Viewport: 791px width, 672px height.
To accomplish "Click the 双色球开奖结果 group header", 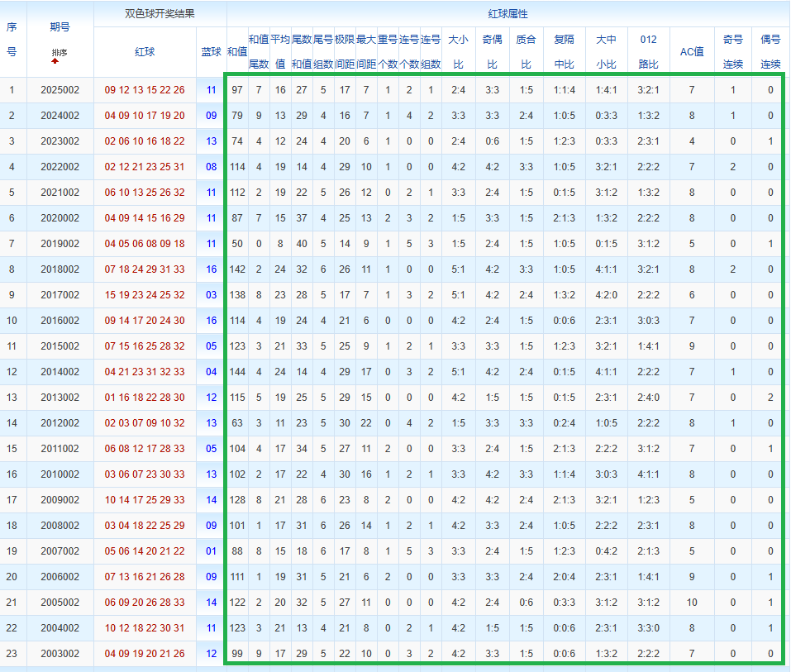I will tap(160, 14).
